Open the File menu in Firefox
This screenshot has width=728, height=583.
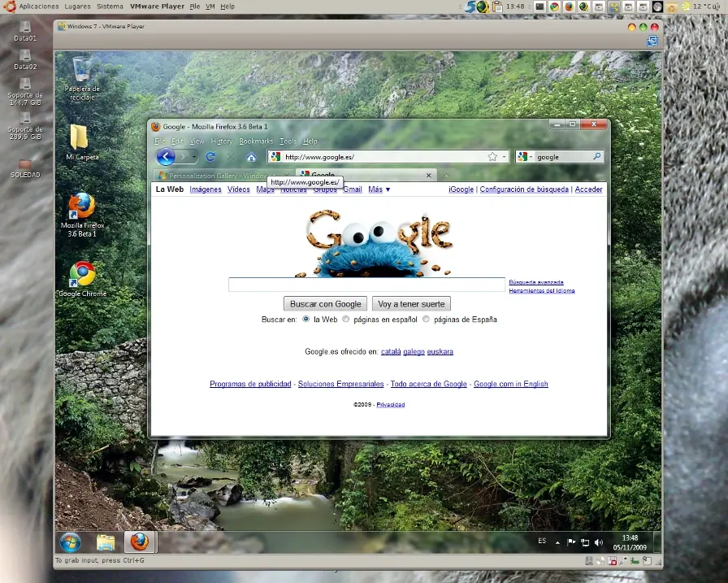(x=159, y=141)
